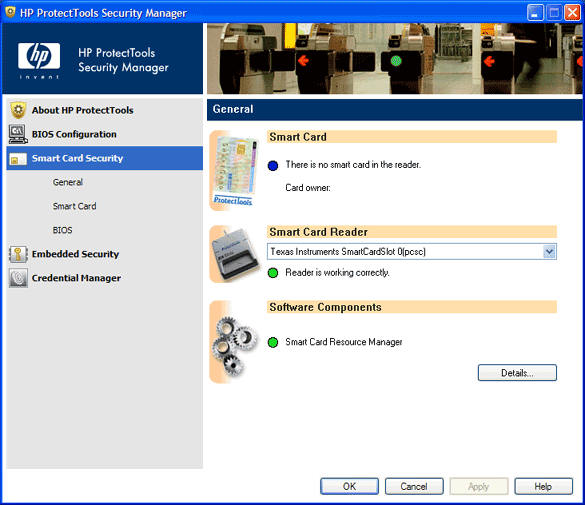585x505 pixels.
Task: Click 'There is no smart card in the reader' text
Action: coord(353,164)
